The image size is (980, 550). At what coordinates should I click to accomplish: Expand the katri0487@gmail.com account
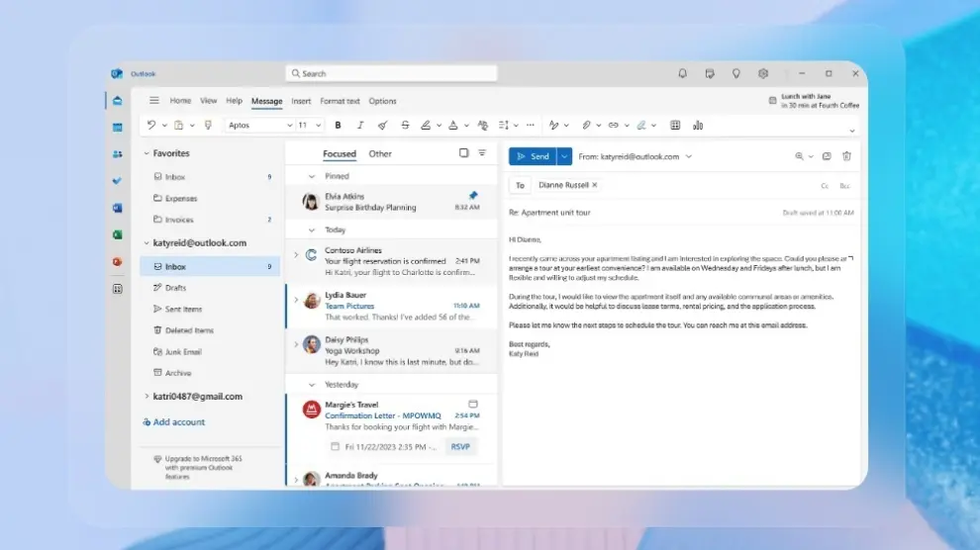point(147,397)
